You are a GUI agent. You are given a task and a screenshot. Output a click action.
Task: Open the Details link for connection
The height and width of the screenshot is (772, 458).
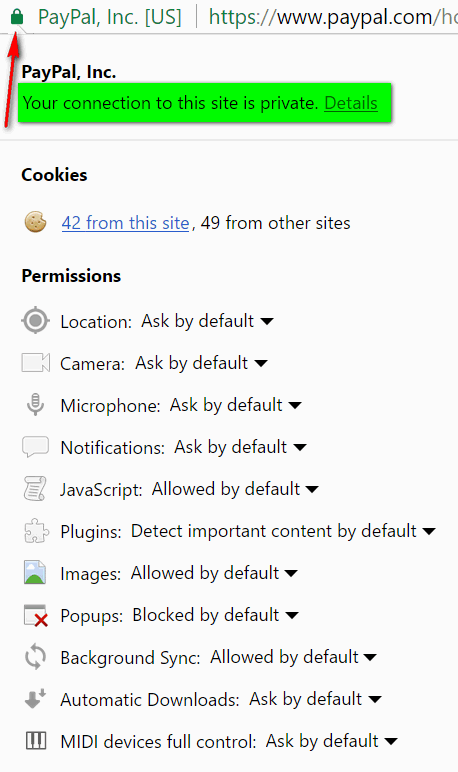(351, 103)
